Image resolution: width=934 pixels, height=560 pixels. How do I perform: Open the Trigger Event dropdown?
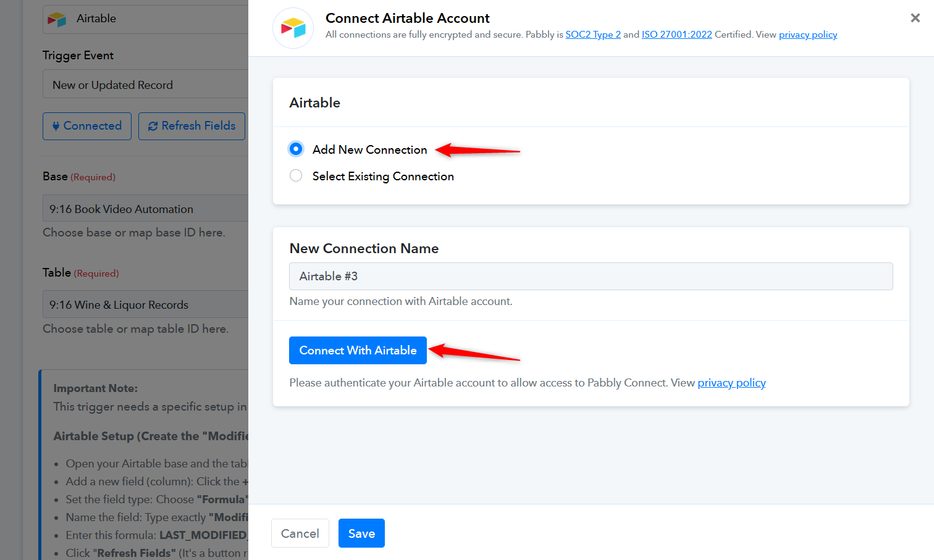[146, 85]
